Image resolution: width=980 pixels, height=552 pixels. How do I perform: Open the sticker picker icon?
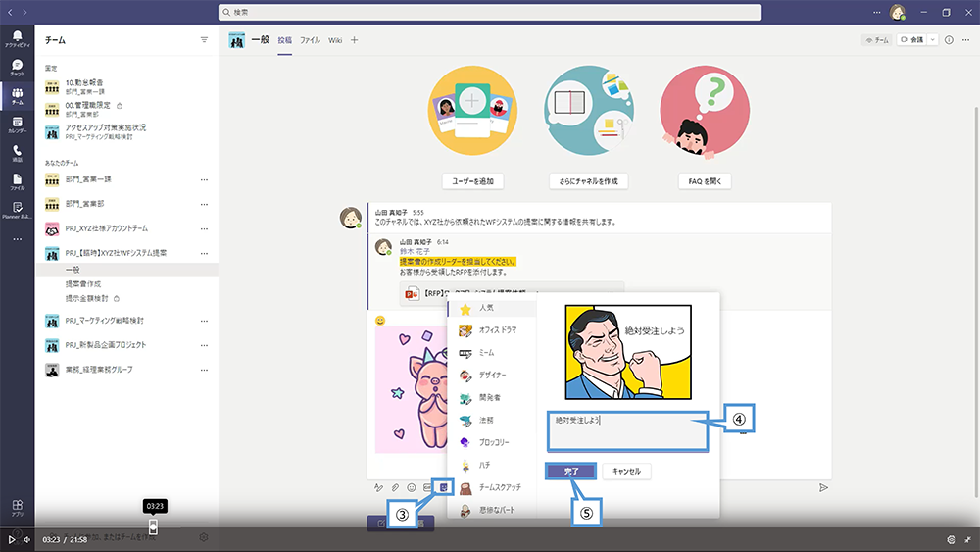(444, 487)
